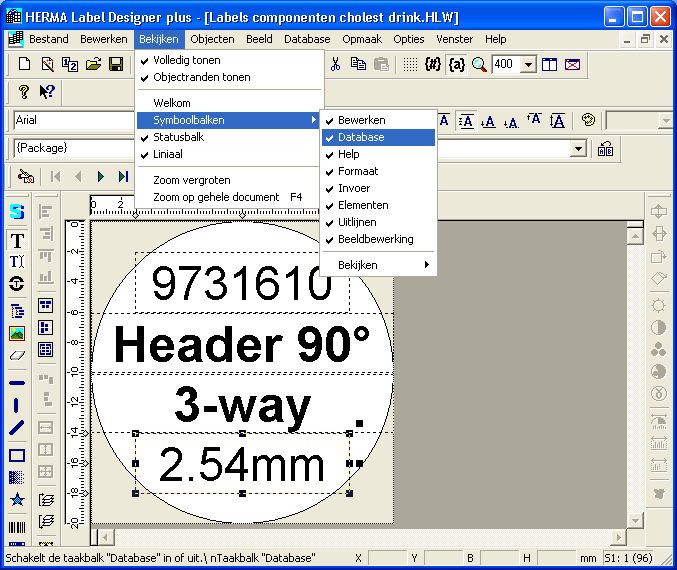Toggle Liniaal ruler visibility
This screenshot has height=570, width=677.
coord(168,154)
